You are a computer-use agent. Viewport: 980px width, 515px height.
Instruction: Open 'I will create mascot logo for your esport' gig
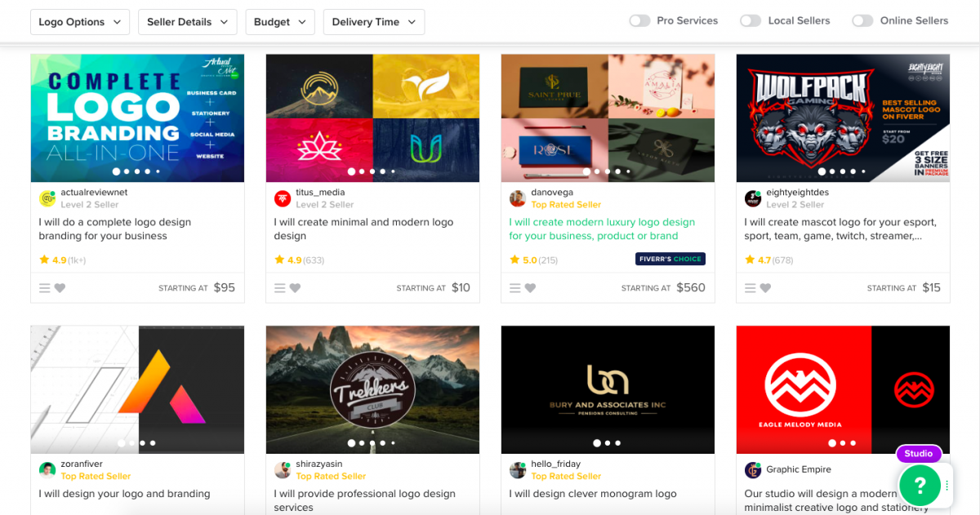pos(840,229)
